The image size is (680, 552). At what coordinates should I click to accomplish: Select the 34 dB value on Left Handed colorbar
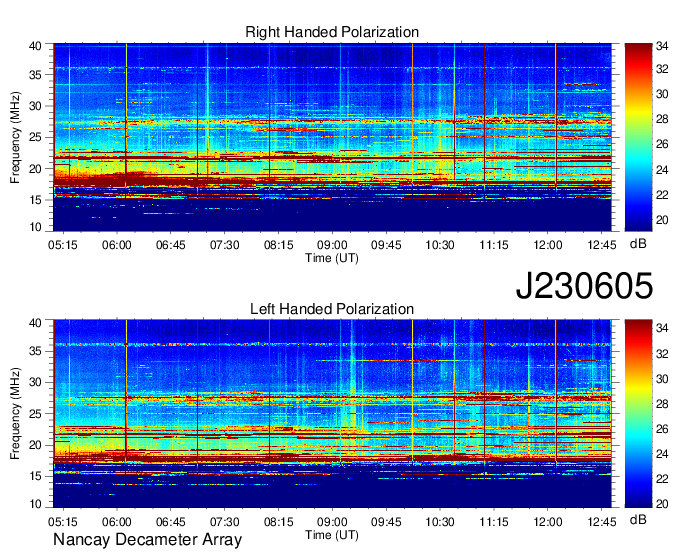pos(662,328)
